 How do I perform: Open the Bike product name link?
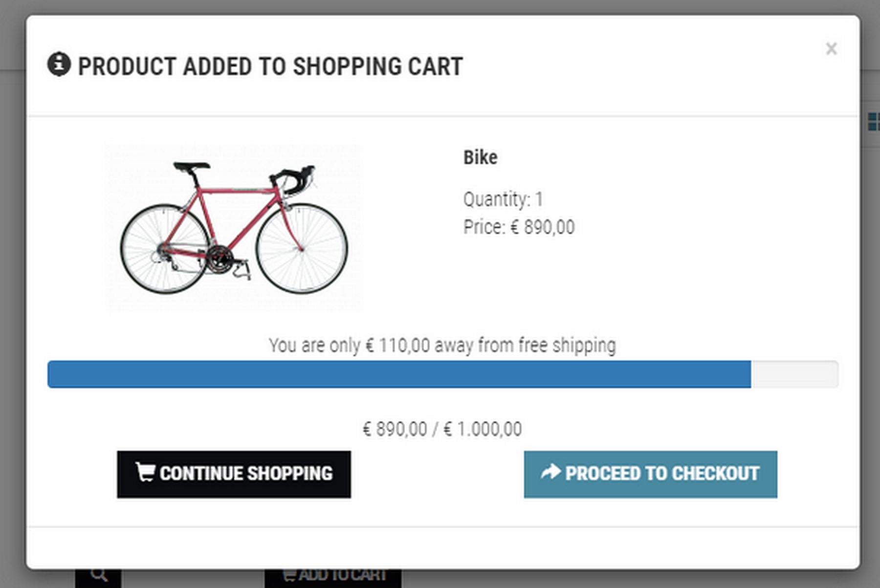click(480, 157)
